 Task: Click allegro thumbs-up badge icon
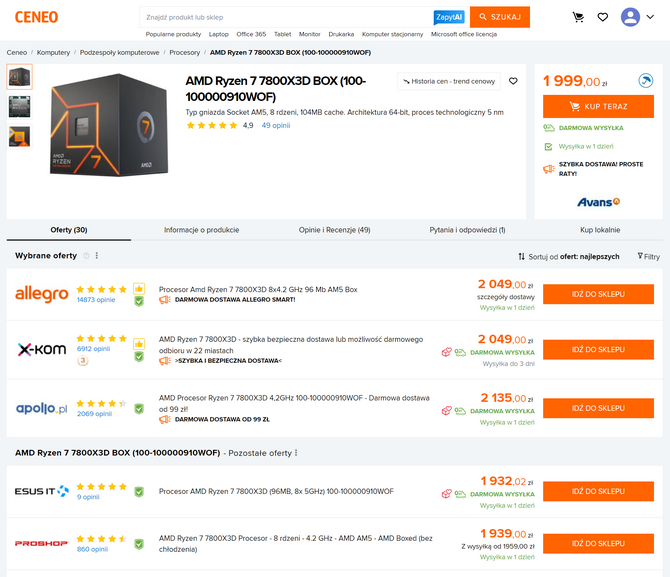pos(139,288)
